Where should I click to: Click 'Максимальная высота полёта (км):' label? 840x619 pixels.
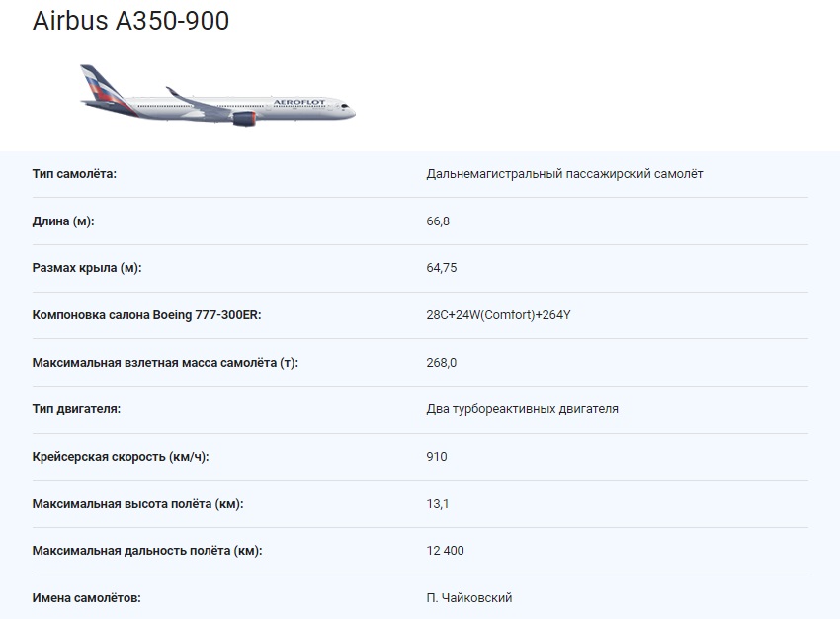[x=137, y=503]
